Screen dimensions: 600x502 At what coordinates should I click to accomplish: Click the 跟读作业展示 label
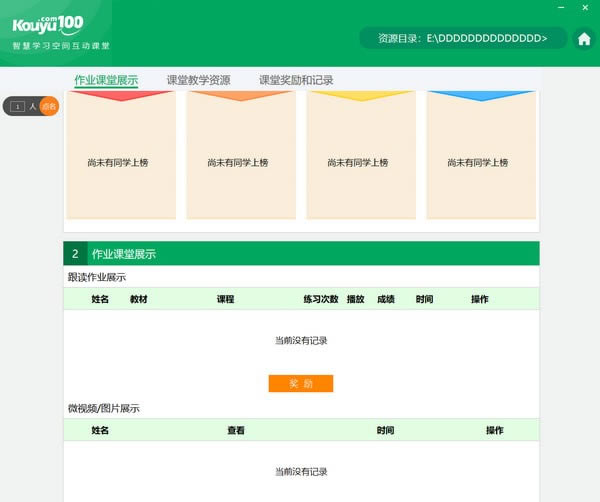pyautogui.click(x=97, y=277)
